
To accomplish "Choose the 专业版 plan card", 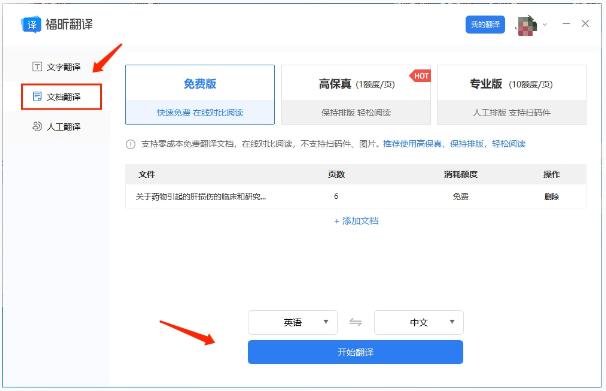I will coord(512,95).
